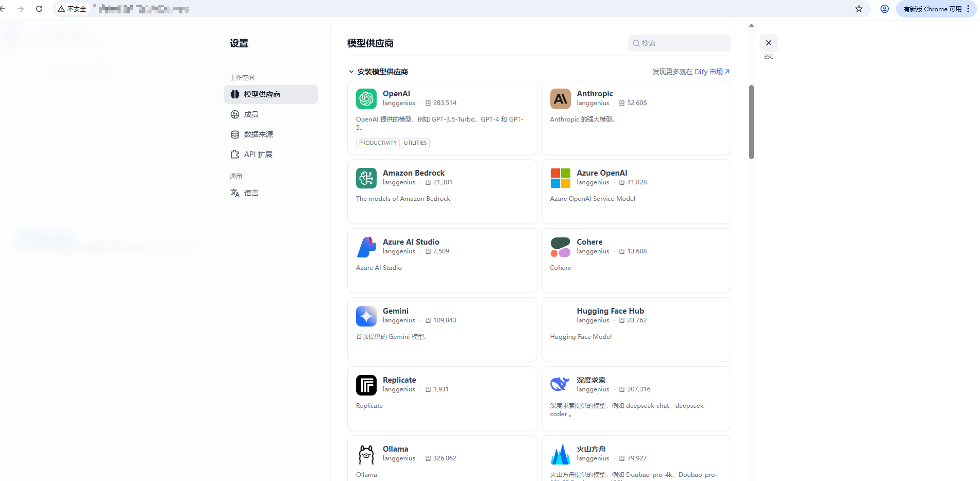Close settings with the X button
Screen dimensions: 980x481
[x=769, y=43]
